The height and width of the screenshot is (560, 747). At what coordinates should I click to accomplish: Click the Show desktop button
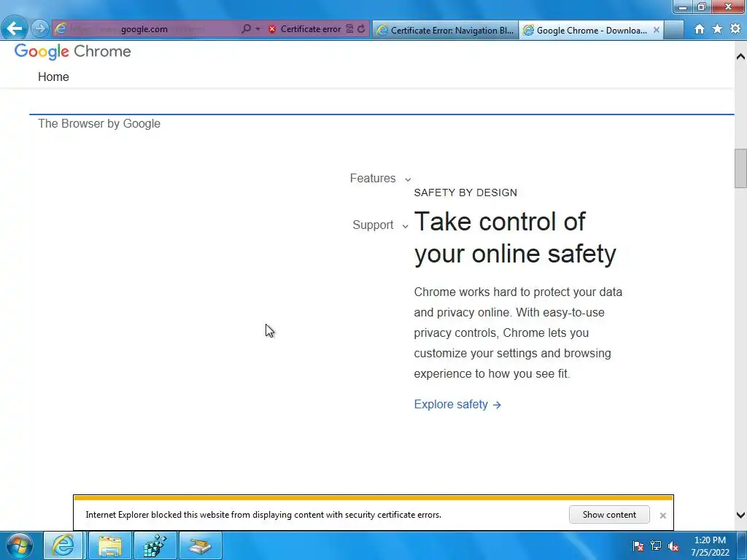click(x=743, y=545)
